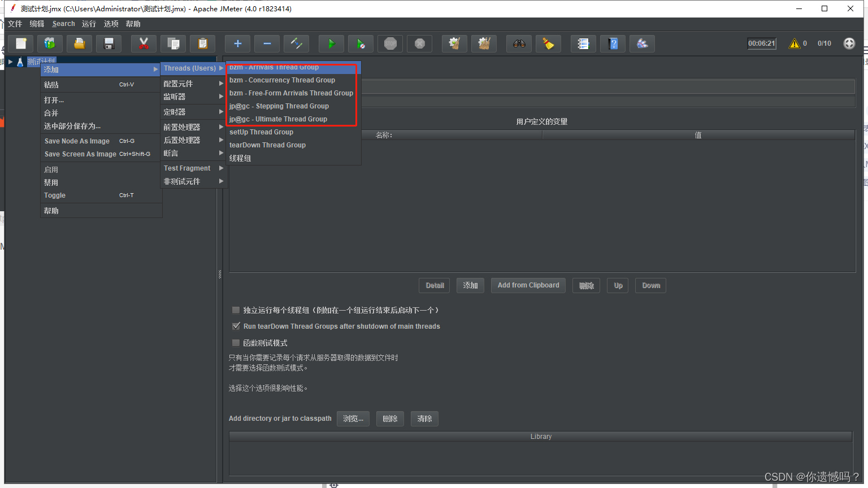Open the Templates toolbar icon
Image resolution: width=868 pixels, height=488 pixels.
50,43
